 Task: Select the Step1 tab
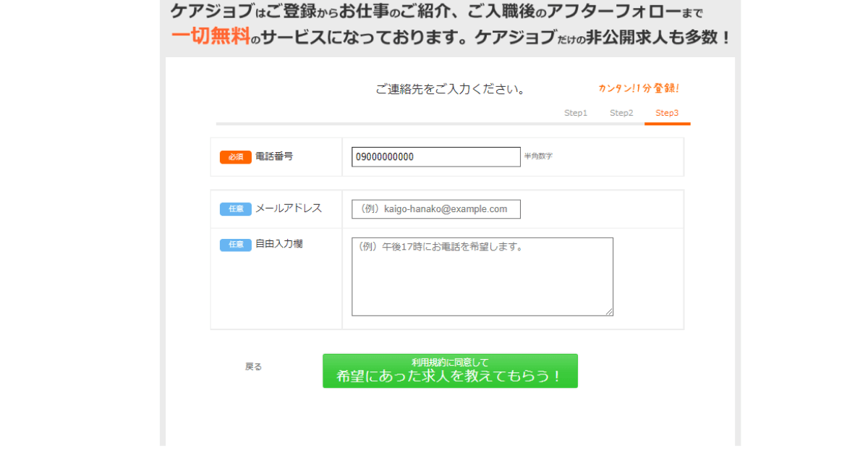point(576,113)
